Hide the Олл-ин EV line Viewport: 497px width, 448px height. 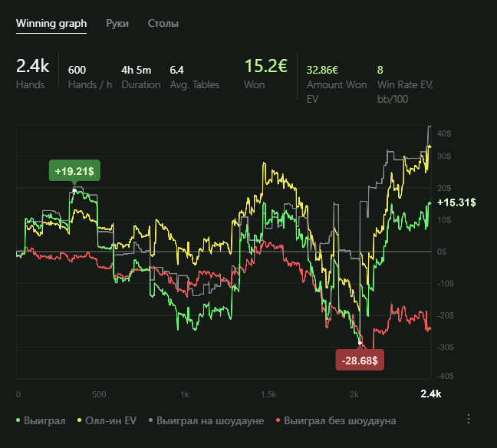tap(110, 420)
